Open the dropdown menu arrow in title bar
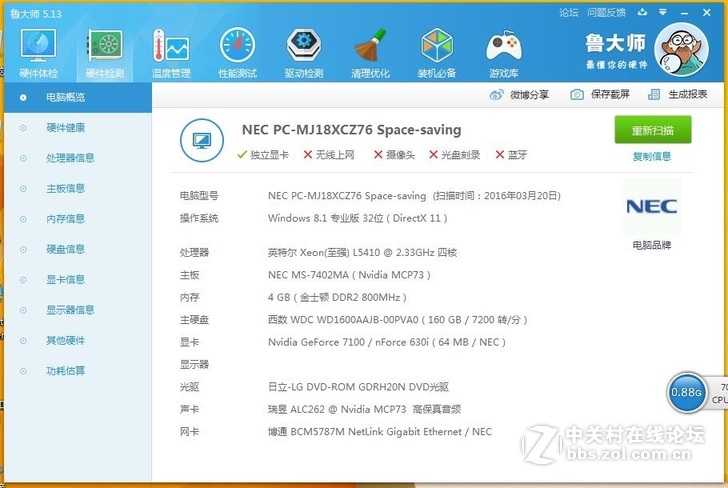 click(x=663, y=12)
